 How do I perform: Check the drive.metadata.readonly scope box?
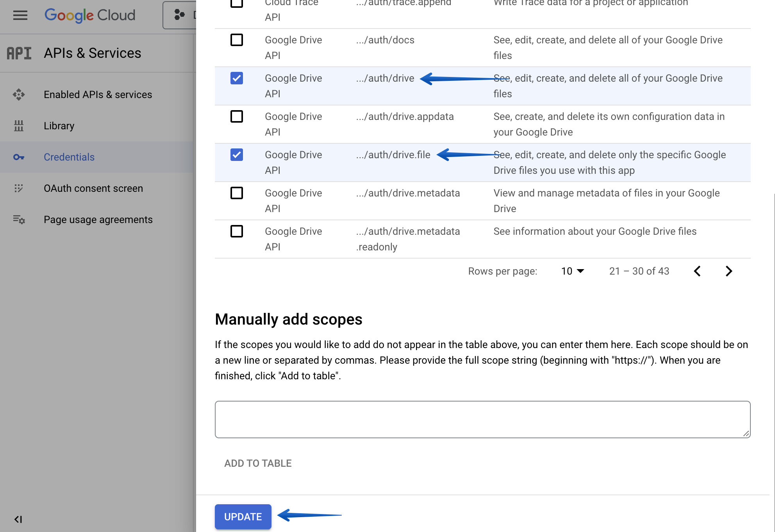tap(237, 231)
